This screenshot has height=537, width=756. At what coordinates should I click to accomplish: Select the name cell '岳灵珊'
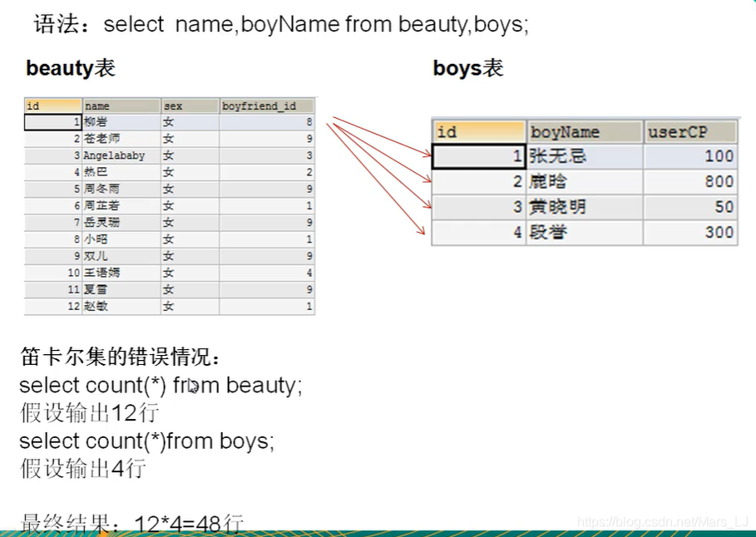click(121, 222)
